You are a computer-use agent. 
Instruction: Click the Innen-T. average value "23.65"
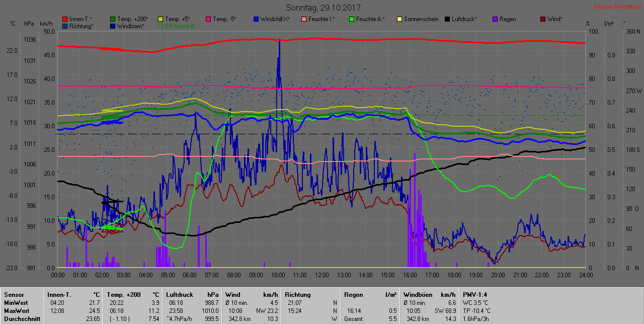93,319
